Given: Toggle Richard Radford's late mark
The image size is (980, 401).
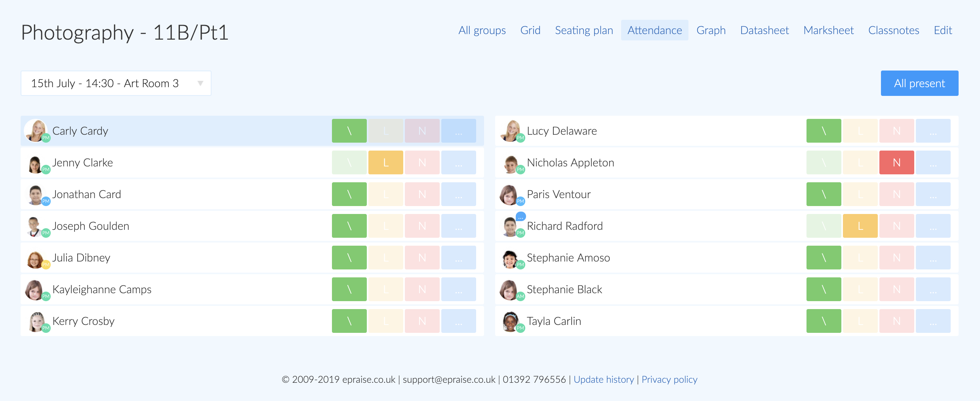Looking at the screenshot, I should coord(860,226).
